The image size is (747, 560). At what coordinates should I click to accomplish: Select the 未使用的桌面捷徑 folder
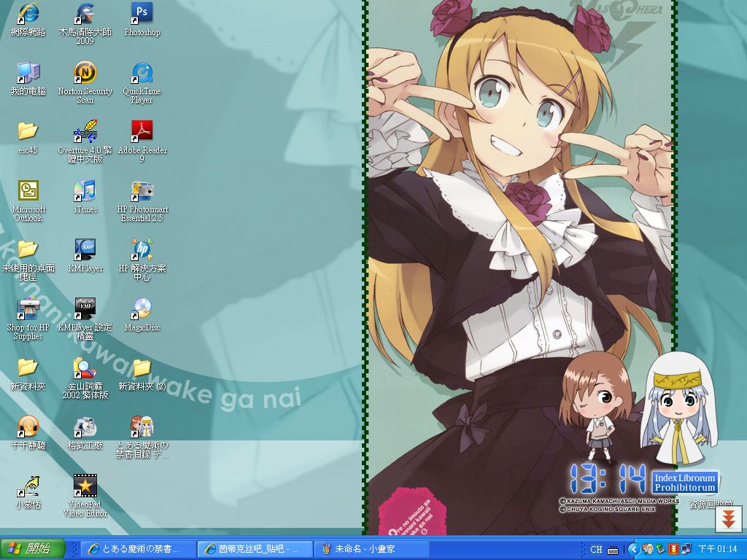[28, 260]
